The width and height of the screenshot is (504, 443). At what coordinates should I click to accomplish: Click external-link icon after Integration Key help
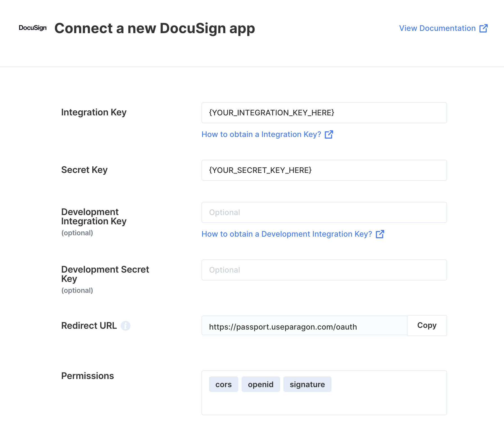tap(329, 134)
